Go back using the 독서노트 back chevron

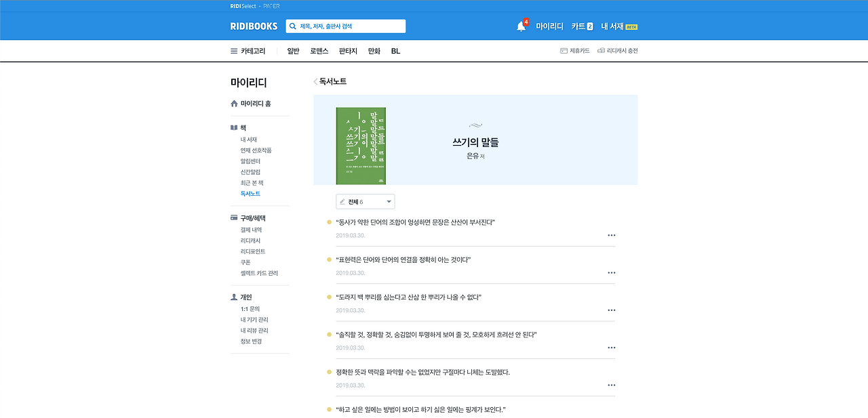tap(315, 81)
